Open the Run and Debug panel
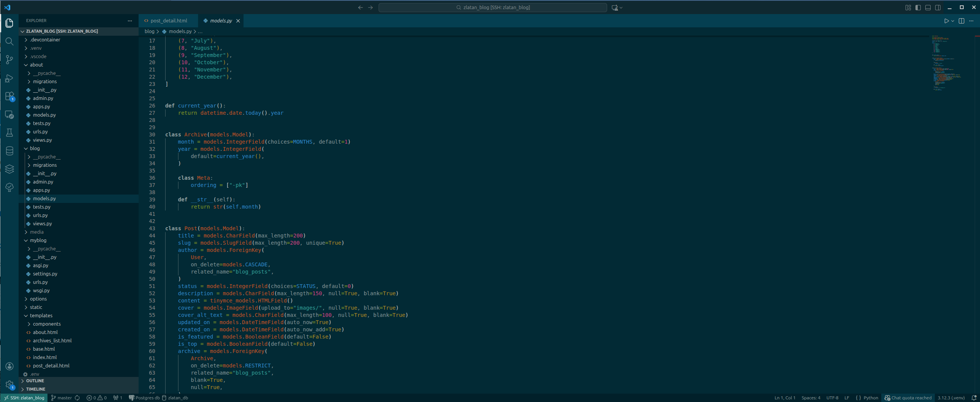This screenshot has height=402, width=980. pos(9,78)
